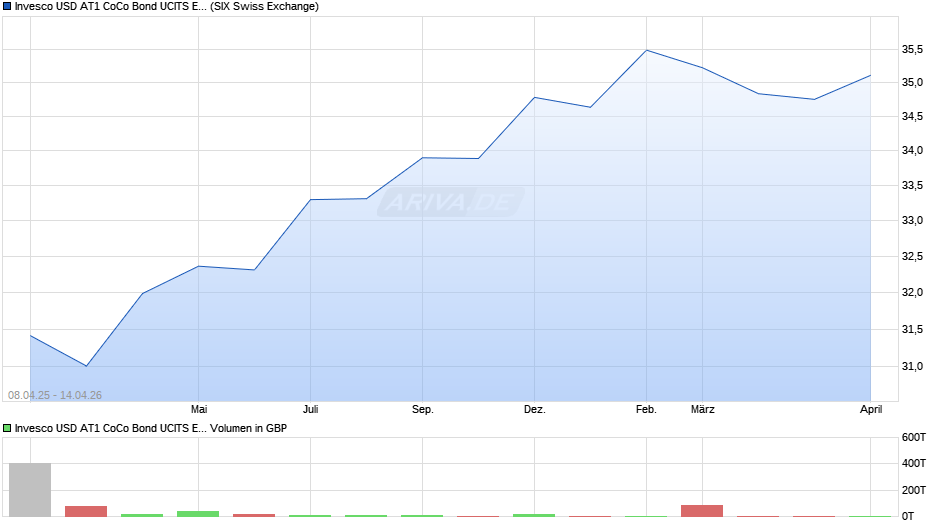Viewport: 940px width, 526px height.
Task: Click the 'März' x-axis label
Action: (x=703, y=410)
